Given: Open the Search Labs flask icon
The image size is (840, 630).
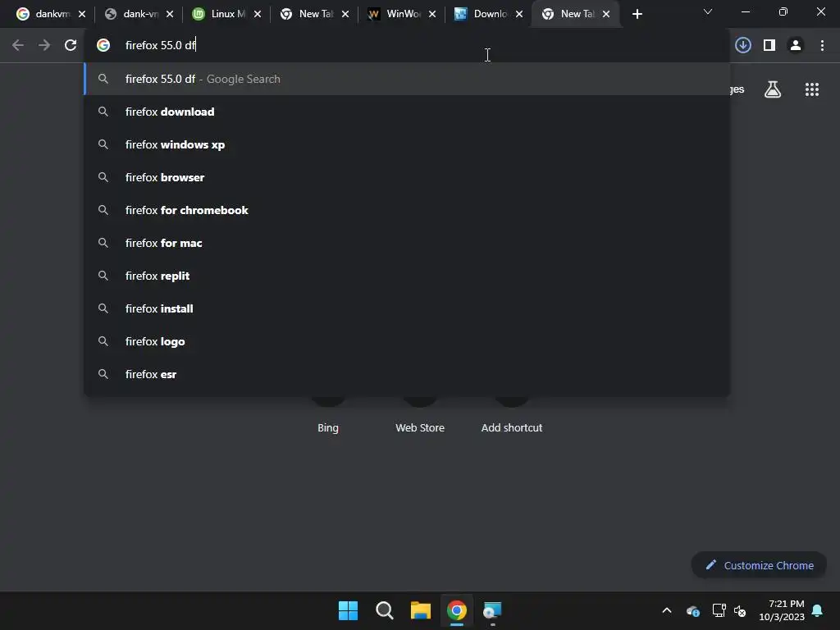Looking at the screenshot, I should coord(772,89).
